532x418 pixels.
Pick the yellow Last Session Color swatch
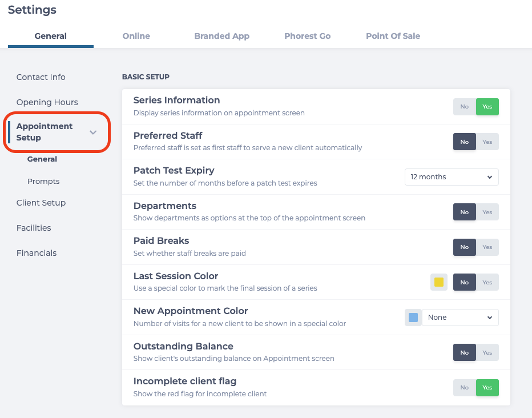pyautogui.click(x=439, y=282)
